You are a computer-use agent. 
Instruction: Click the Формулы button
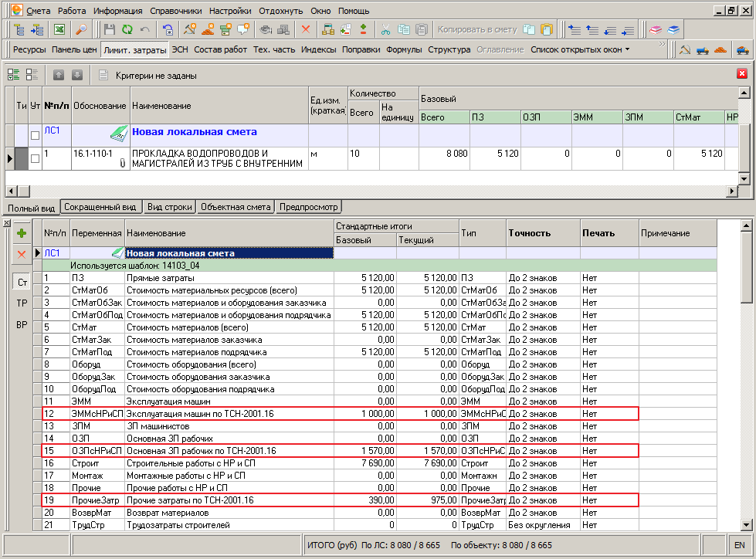pos(404,49)
